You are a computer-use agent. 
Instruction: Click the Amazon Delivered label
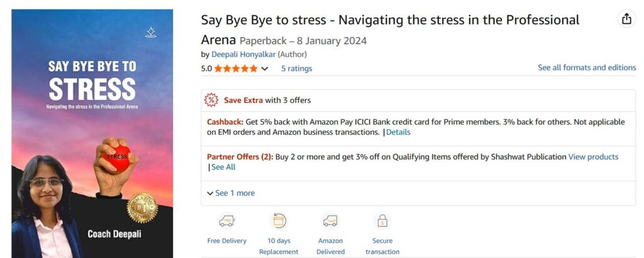[x=330, y=246]
